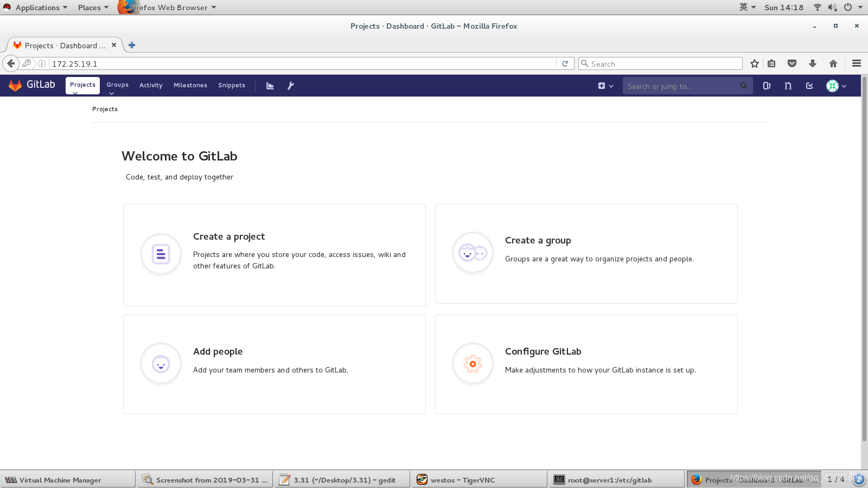Open the user avatar menu
The height and width of the screenshot is (488, 868).
(x=836, y=86)
